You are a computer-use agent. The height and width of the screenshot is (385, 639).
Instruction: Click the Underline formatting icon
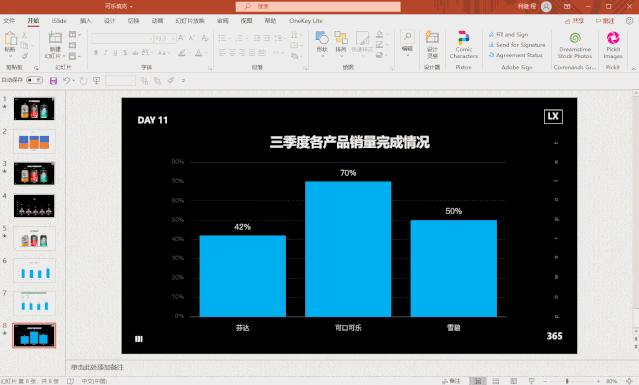click(x=115, y=53)
